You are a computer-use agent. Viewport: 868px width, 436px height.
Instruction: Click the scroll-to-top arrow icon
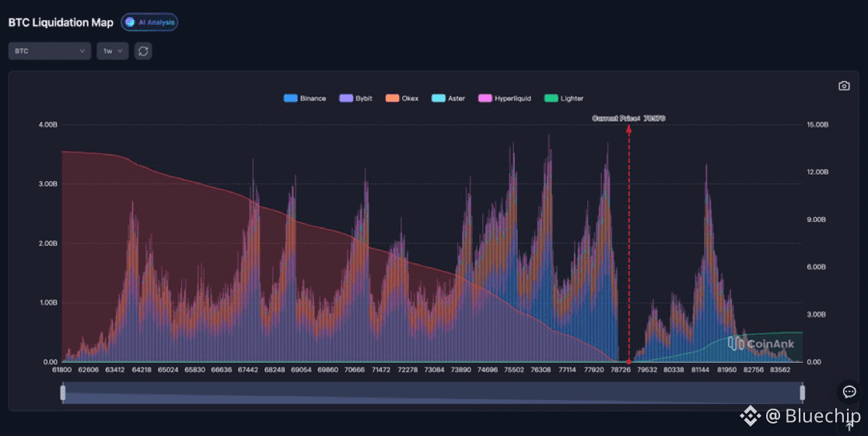click(x=850, y=425)
